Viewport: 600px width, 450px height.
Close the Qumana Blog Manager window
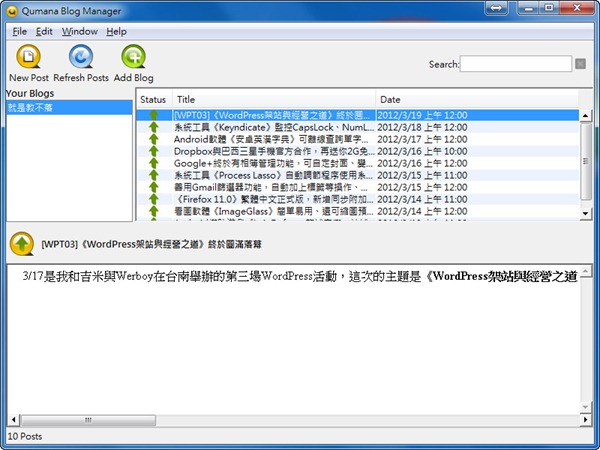coord(577,8)
